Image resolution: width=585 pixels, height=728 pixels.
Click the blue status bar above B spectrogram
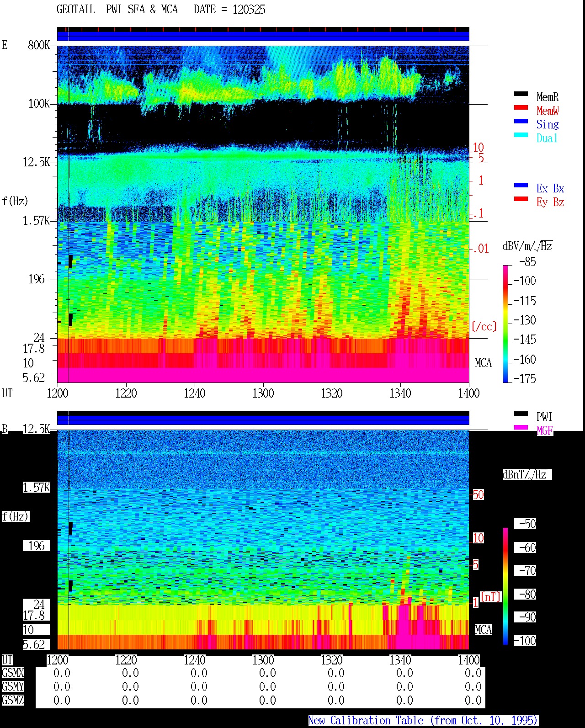[x=263, y=420]
